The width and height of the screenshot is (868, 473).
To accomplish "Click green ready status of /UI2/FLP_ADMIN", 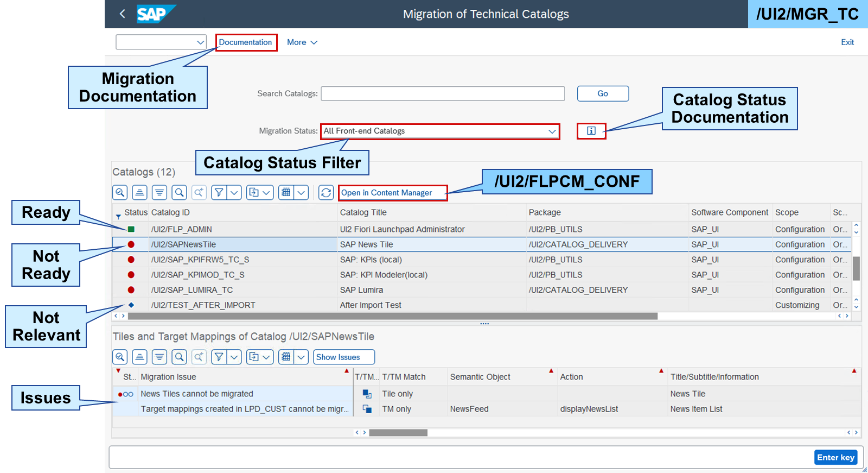I will point(131,229).
